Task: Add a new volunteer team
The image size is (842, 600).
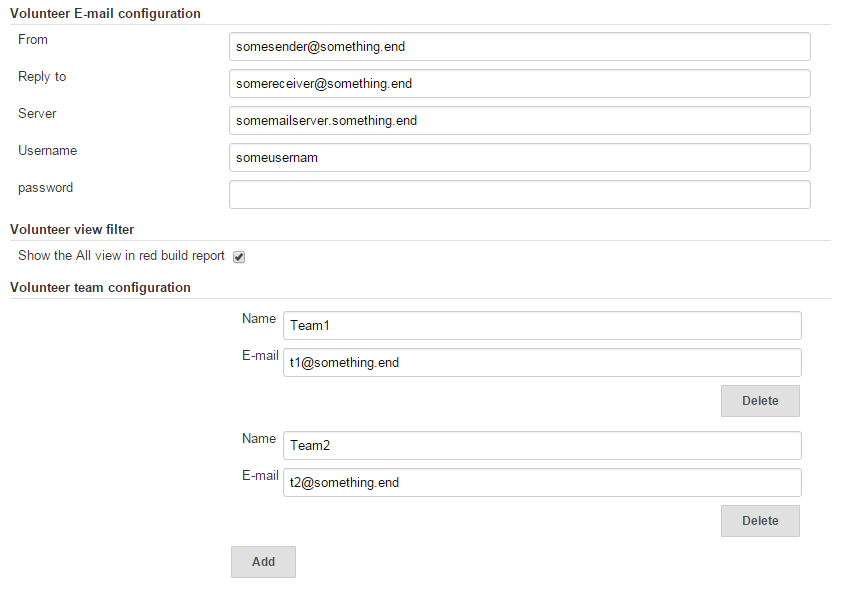Action: point(263,562)
